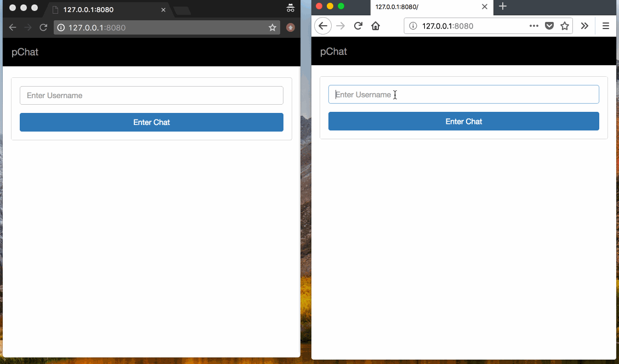The height and width of the screenshot is (364, 619).
Task: Expand Firefox's toolbar overflow chevron
Action: (584, 25)
